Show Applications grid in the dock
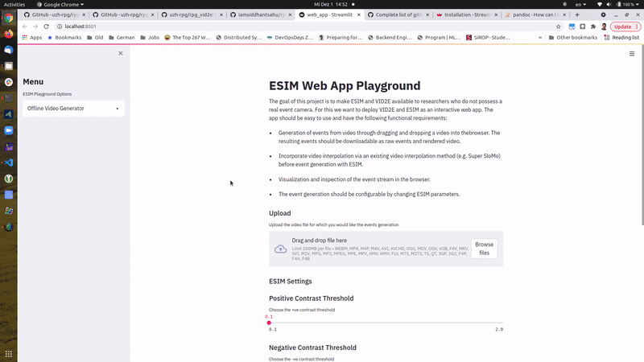Screen dimensions: 644x362 tap(9, 354)
